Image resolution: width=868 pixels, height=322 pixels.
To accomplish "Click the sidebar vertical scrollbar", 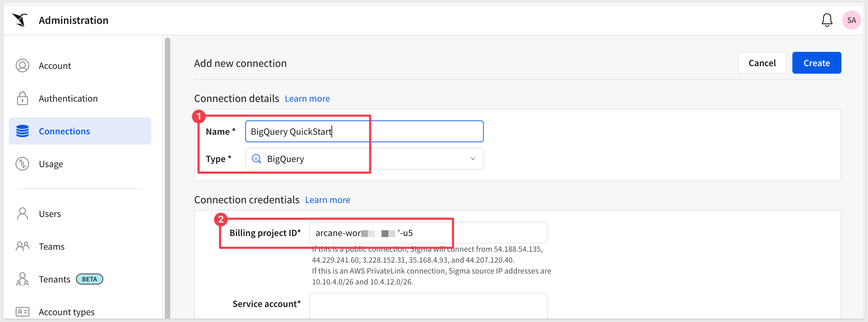I will pos(167,177).
